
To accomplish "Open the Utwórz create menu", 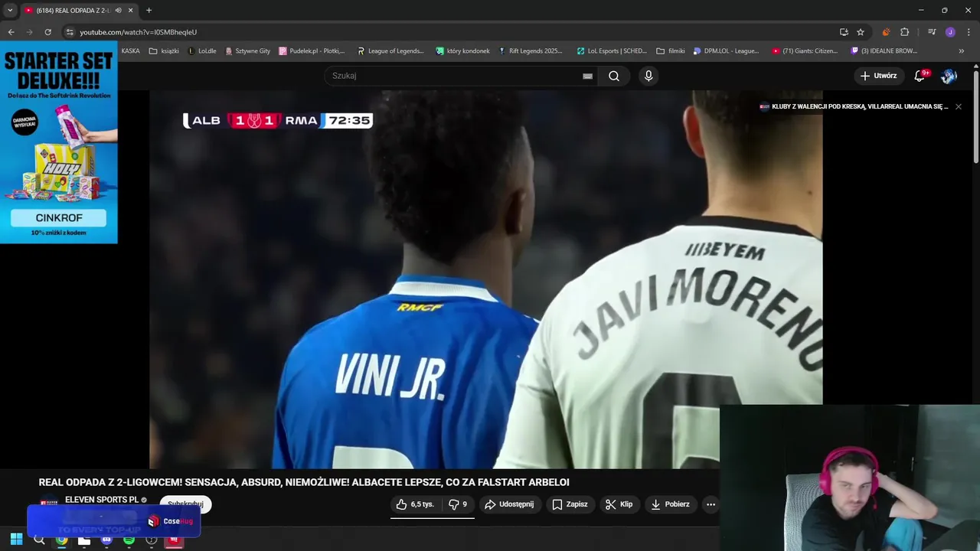I will pos(878,76).
